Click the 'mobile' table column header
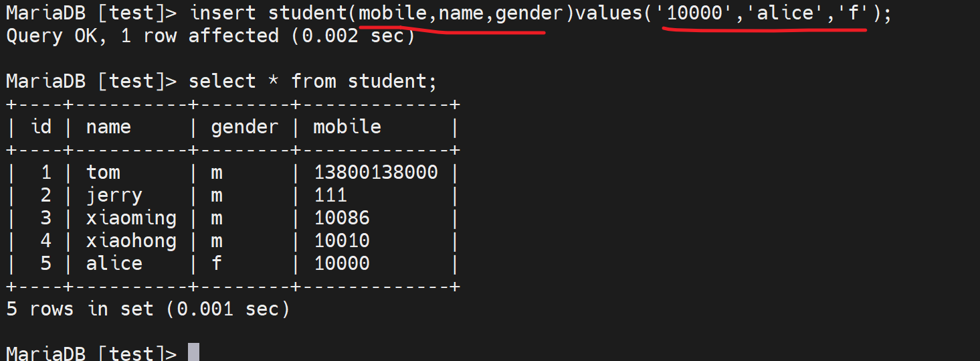 click(347, 127)
